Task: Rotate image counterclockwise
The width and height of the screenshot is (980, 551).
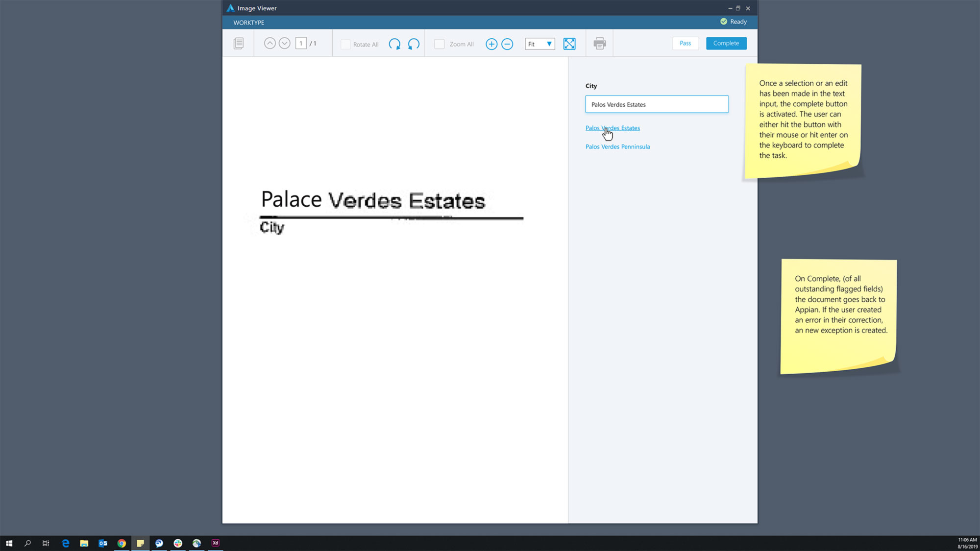Action: tap(414, 44)
